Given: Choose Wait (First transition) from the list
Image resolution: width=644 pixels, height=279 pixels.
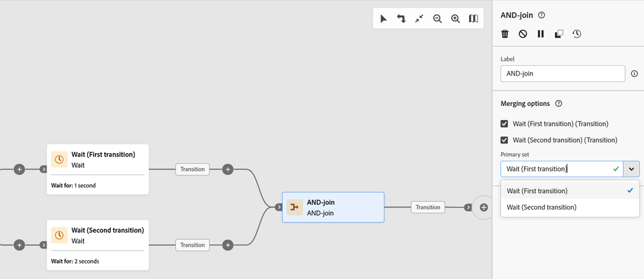Looking at the screenshot, I should click(537, 191).
